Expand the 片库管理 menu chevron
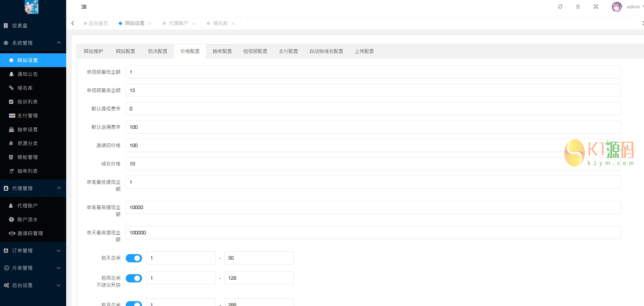 point(59,268)
